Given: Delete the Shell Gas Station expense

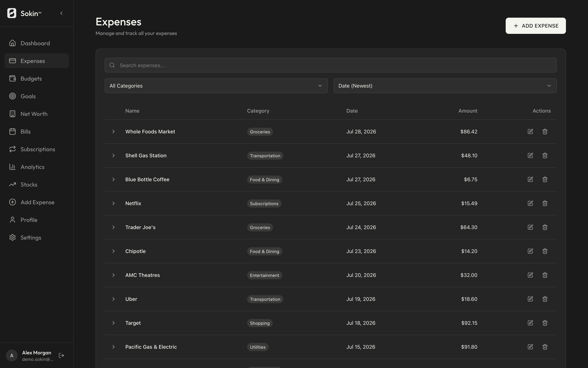Looking at the screenshot, I should (x=545, y=155).
